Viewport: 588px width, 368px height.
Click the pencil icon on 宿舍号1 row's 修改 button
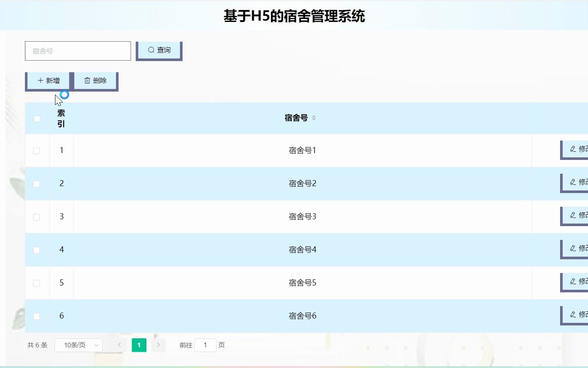pos(573,149)
